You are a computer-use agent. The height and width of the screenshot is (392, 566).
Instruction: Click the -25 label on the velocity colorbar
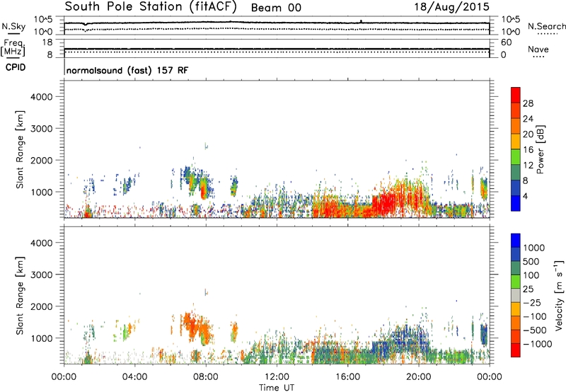point(531,303)
